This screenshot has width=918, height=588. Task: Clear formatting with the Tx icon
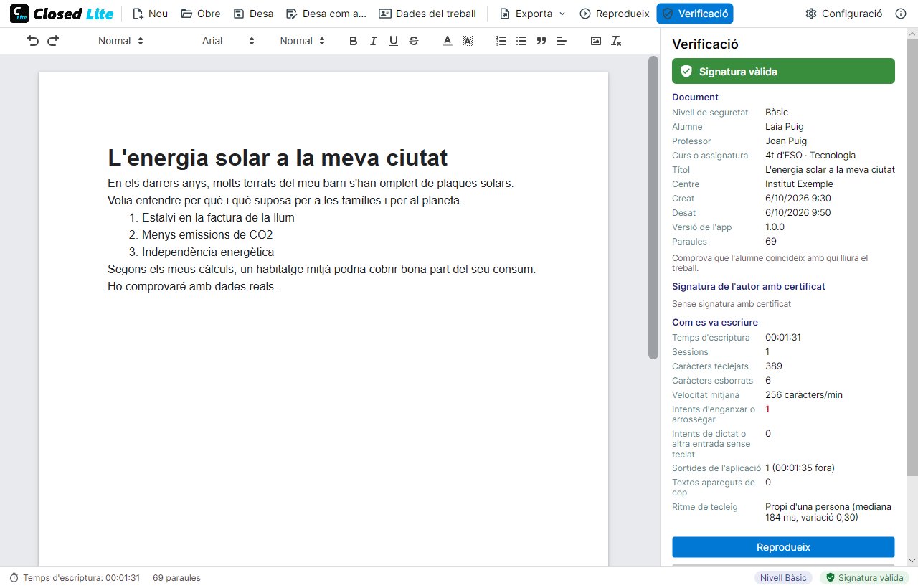pyautogui.click(x=616, y=41)
